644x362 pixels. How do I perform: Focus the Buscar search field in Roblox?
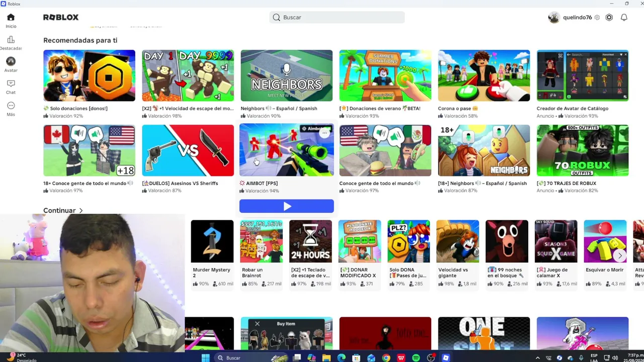(337, 18)
